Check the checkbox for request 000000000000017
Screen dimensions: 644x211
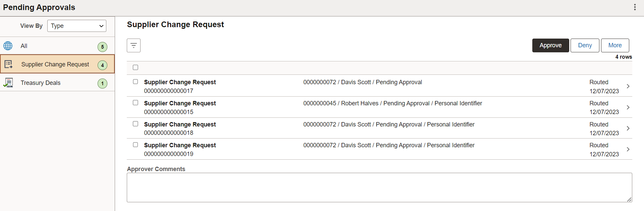tap(136, 82)
